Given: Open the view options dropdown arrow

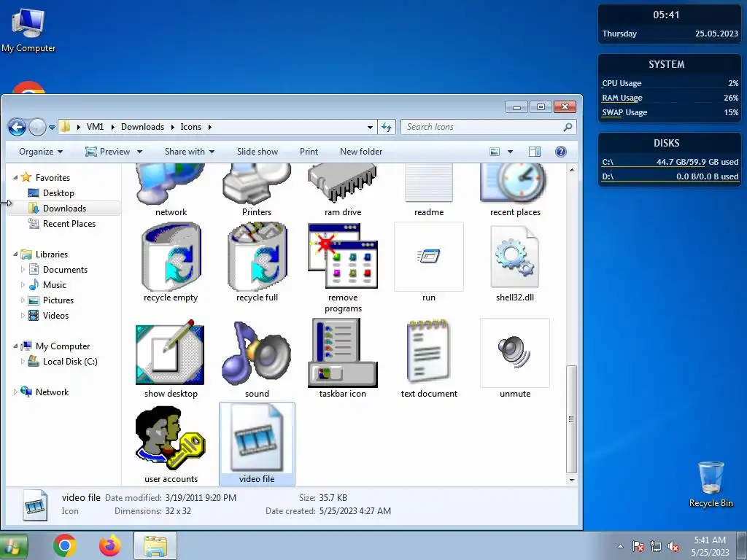Looking at the screenshot, I should click(x=510, y=152).
